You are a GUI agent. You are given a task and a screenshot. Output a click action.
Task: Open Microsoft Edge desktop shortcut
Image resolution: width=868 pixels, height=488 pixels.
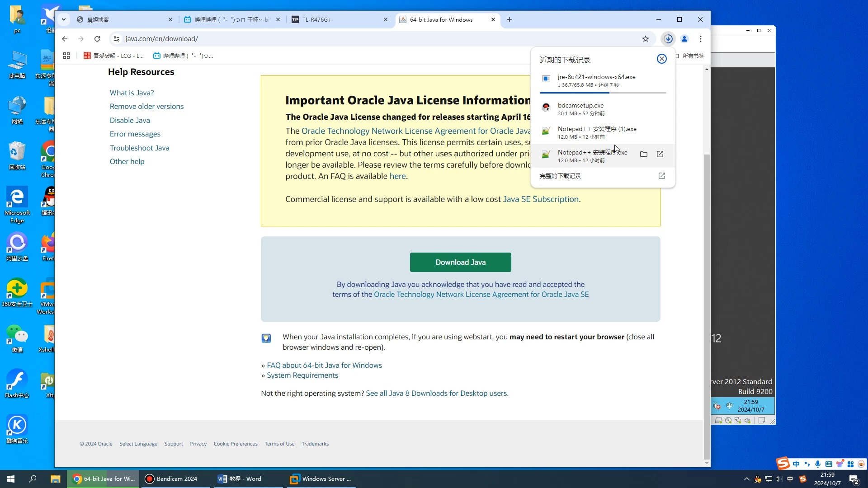click(17, 205)
